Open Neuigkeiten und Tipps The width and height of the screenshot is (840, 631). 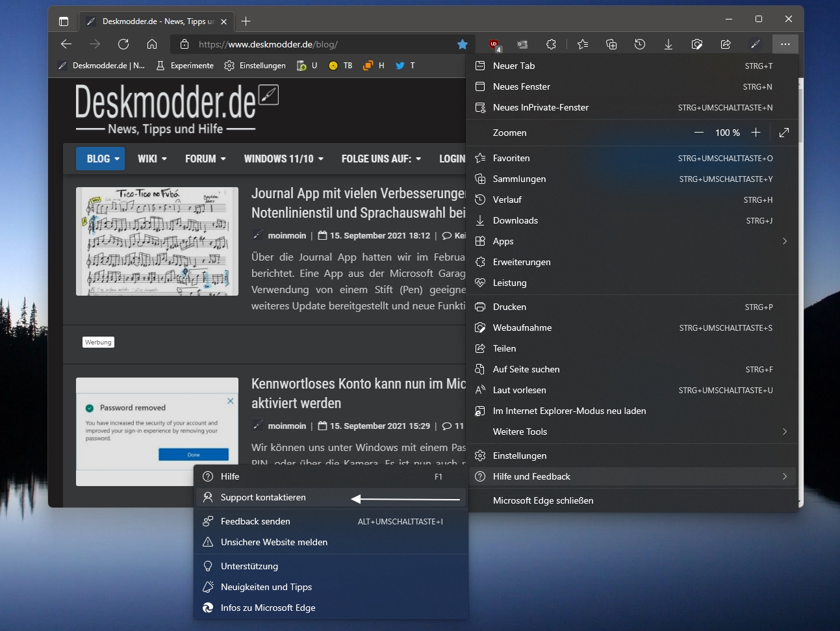pos(331,587)
